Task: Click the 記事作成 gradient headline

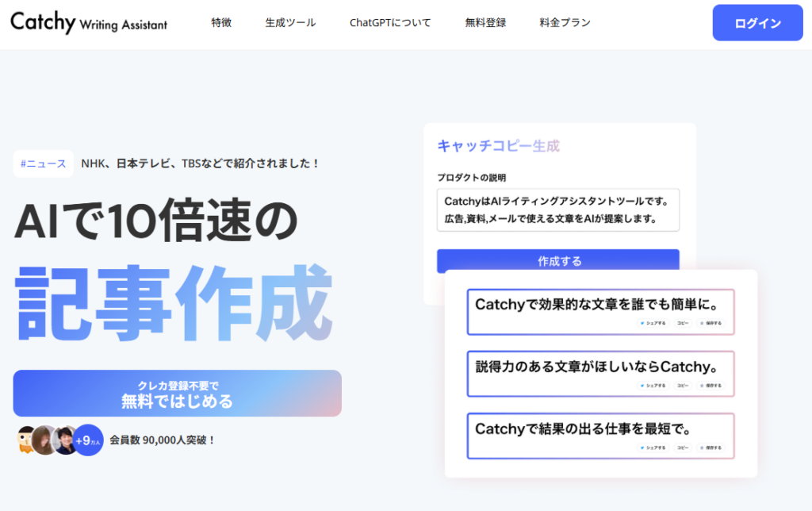Action: (174, 303)
